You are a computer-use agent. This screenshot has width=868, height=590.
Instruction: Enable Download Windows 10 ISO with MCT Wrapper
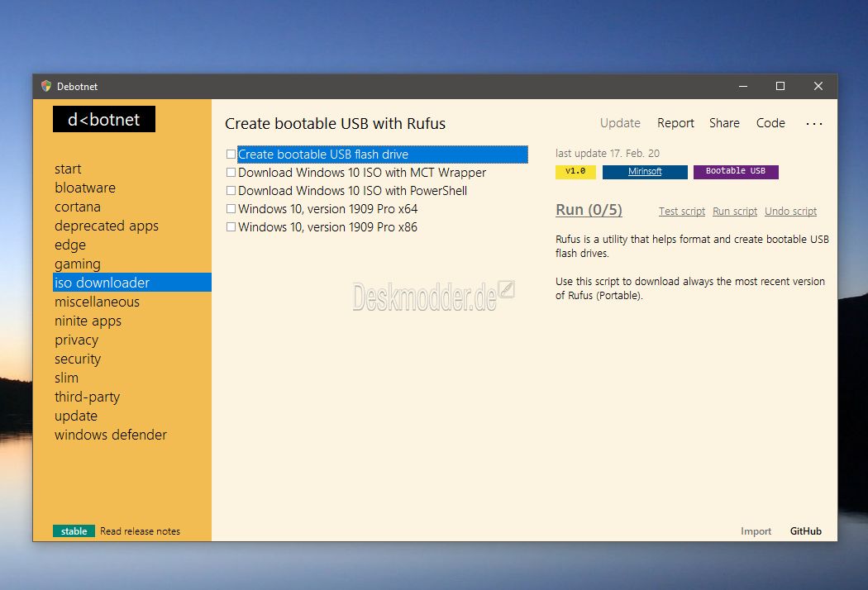click(231, 172)
